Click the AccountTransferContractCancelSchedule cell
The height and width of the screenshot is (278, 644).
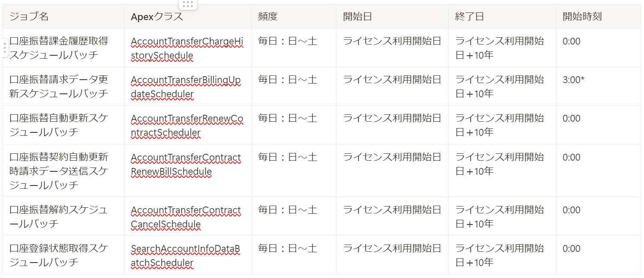point(188,216)
